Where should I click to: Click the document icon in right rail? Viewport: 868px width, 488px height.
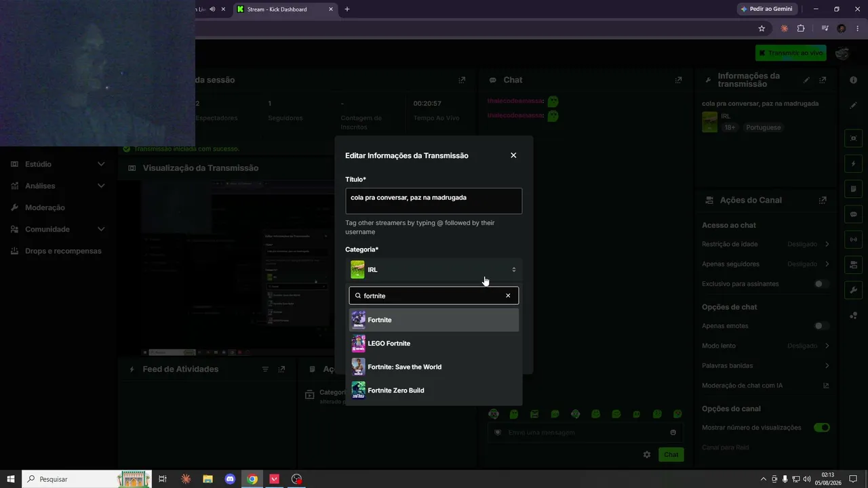(853, 188)
